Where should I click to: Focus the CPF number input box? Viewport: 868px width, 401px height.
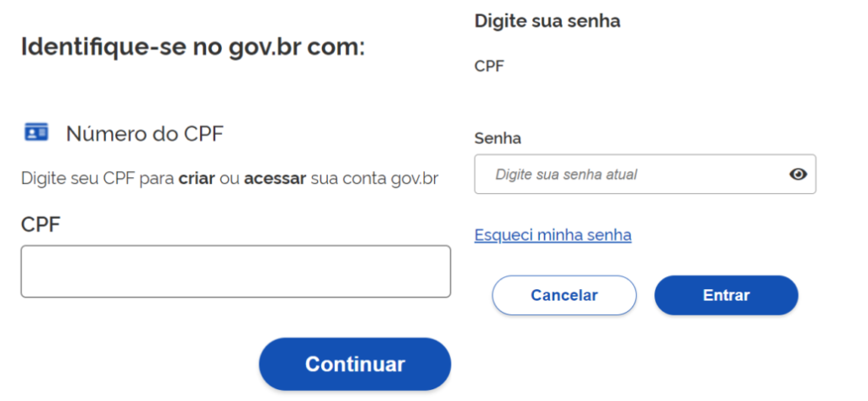pyautogui.click(x=236, y=271)
